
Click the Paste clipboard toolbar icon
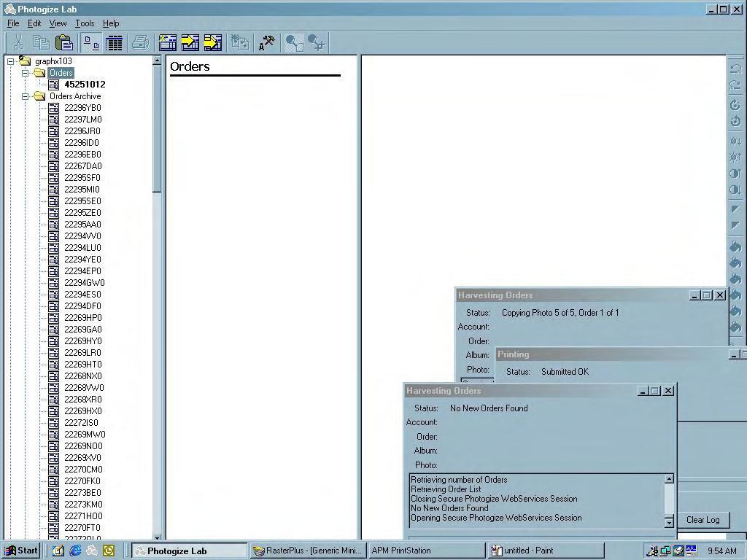click(x=64, y=43)
